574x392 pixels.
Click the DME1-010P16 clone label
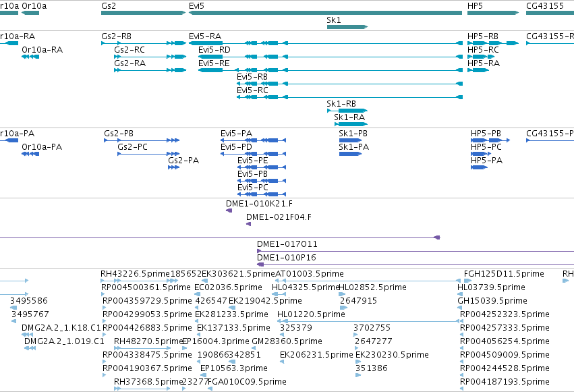coord(286,258)
